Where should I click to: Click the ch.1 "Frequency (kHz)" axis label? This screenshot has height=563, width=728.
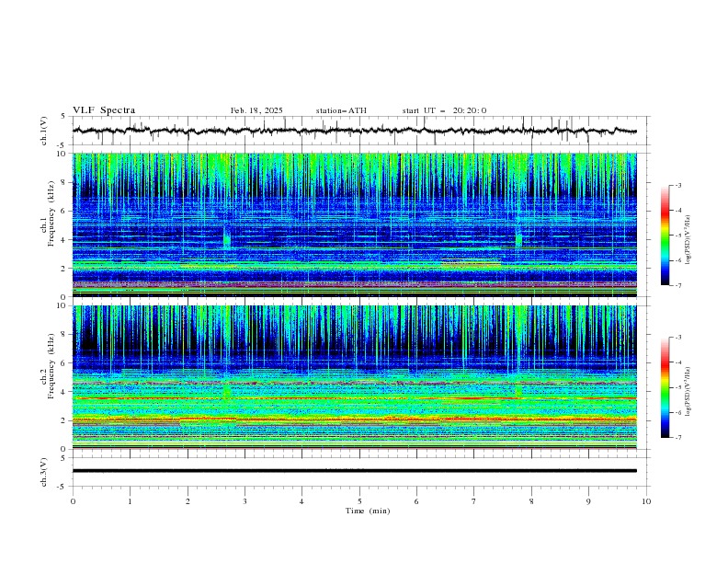[x=51, y=213]
